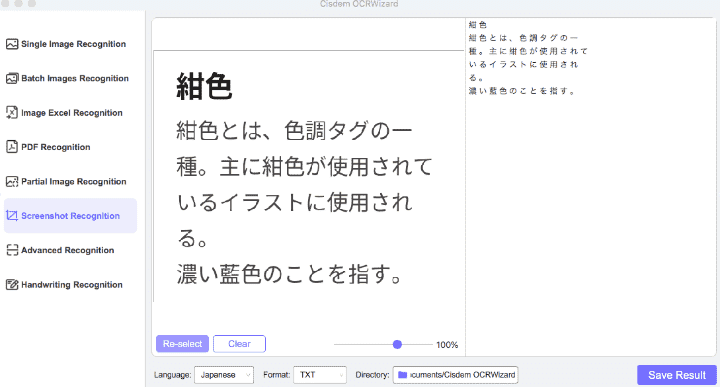Select Screenshot Recognition label
Viewport: 720px width, 387px height.
(x=70, y=216)
